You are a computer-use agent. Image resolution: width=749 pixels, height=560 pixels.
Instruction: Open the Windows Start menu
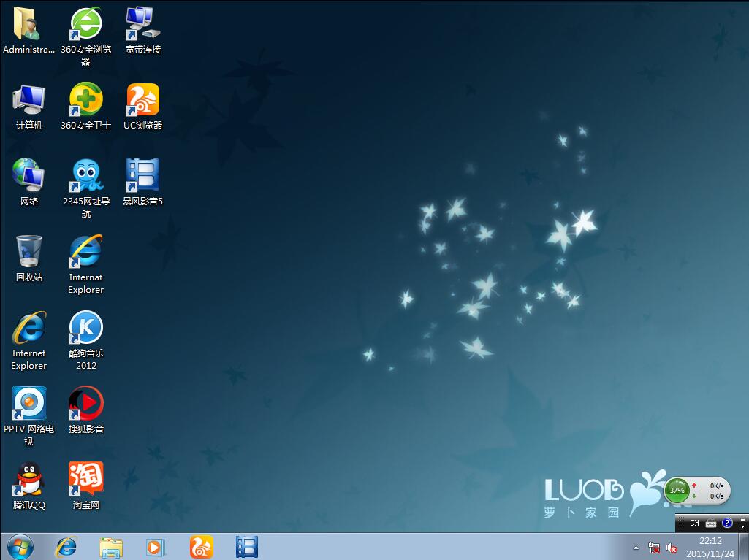(20, 547)
